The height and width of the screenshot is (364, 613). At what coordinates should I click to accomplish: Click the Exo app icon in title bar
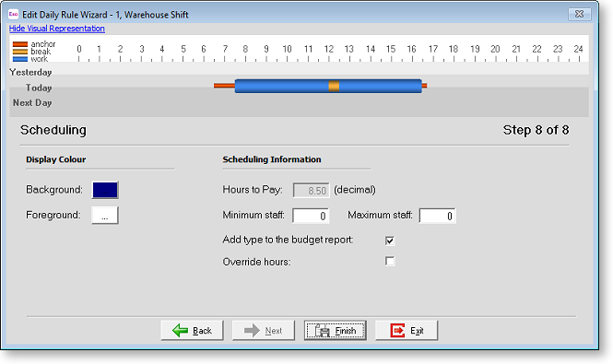point(13,14)
